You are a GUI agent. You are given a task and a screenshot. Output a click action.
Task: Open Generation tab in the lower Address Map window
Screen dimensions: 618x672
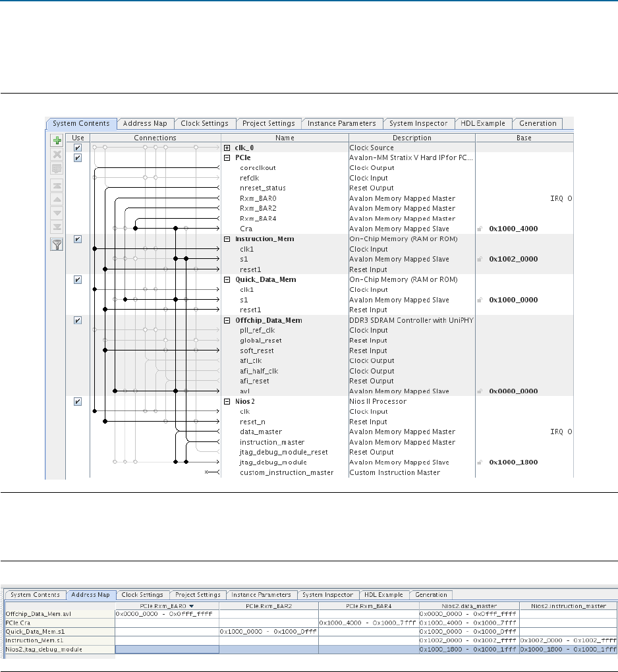coord(431,595)
